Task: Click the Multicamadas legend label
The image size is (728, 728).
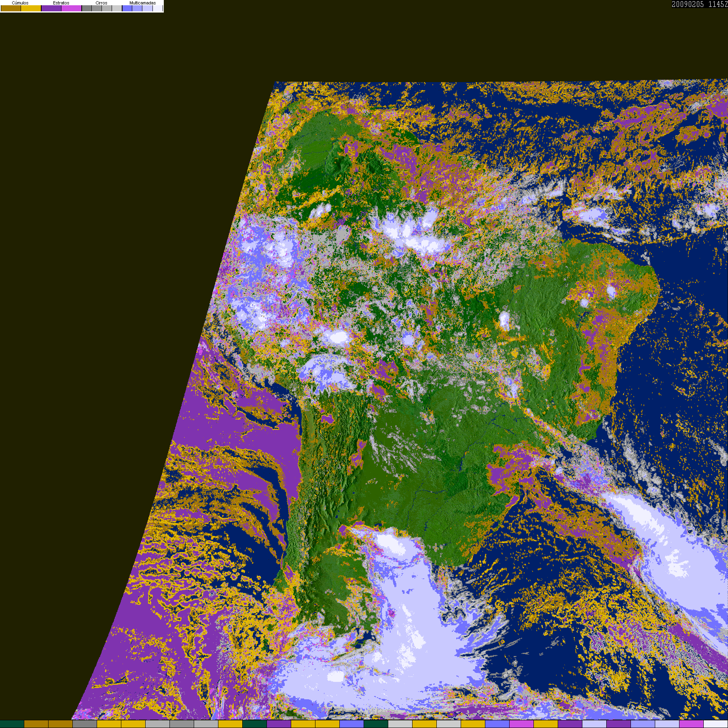Action: [142, 3]
